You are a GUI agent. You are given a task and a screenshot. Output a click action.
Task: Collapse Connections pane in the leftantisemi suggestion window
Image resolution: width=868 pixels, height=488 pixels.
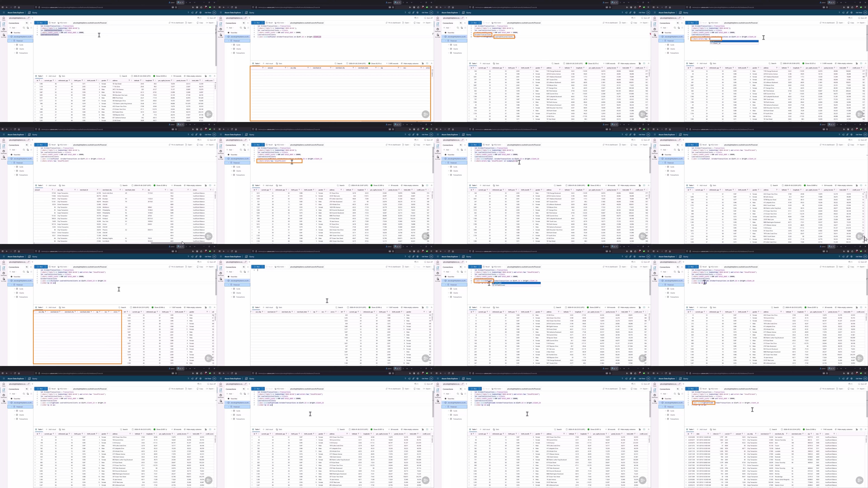(x=464, y=267)
